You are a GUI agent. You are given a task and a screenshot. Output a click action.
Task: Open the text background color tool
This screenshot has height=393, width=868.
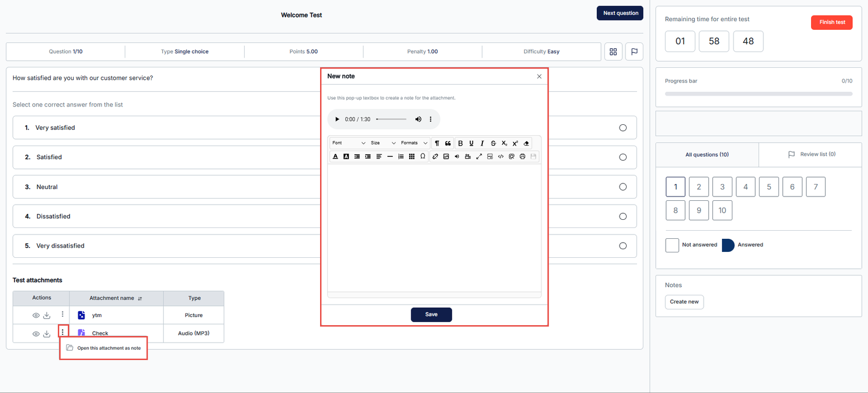(346, 156)
